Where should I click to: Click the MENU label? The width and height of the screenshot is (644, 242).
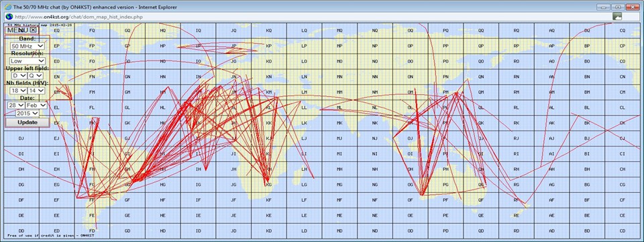[17, 30]
